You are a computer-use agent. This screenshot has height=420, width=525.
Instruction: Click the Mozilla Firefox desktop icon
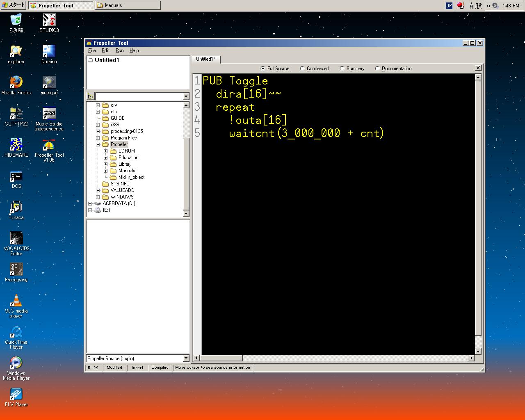[16, 83]
